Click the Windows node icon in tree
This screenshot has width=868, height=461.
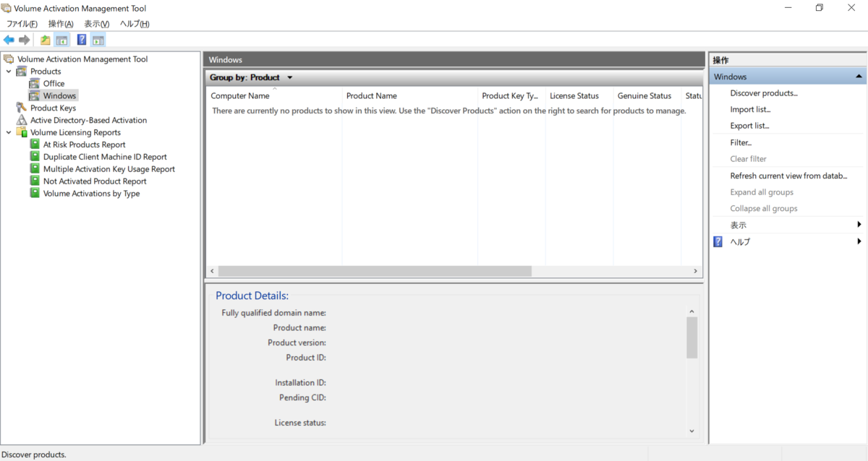35,95
